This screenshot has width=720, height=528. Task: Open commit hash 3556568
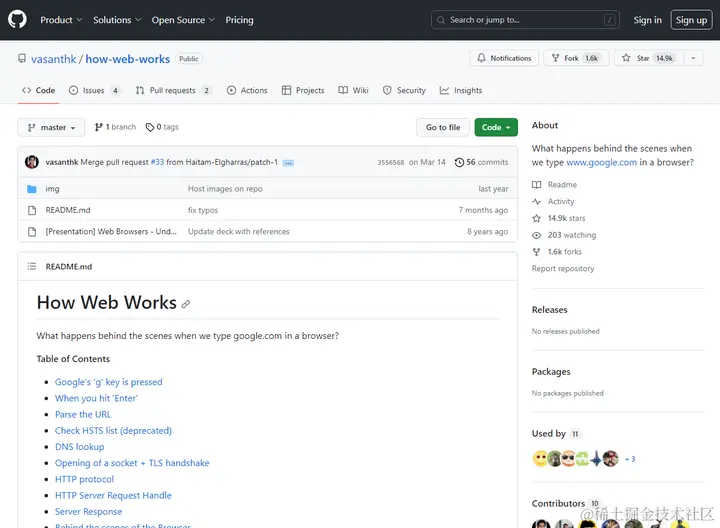tap(391, 162)
